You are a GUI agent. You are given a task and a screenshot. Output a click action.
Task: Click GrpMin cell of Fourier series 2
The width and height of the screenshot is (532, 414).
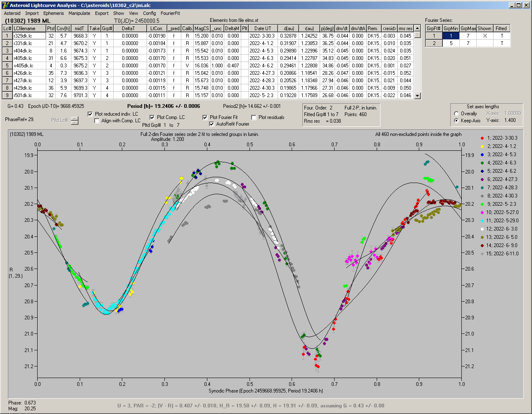pyautogui.click(x=451, y=43)
